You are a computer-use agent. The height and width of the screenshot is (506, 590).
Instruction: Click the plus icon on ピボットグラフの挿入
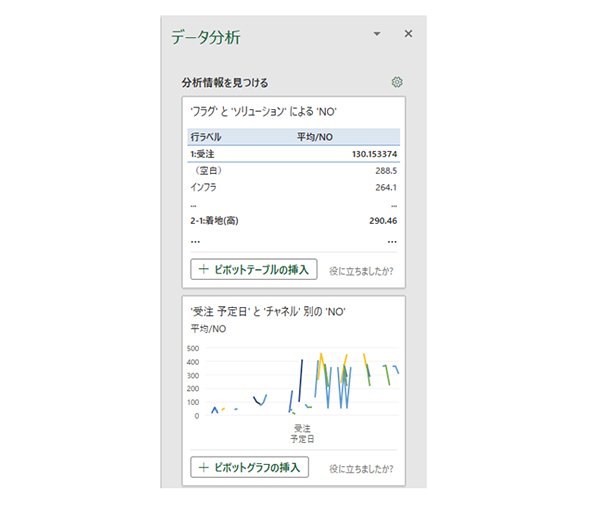coord(204,467)
